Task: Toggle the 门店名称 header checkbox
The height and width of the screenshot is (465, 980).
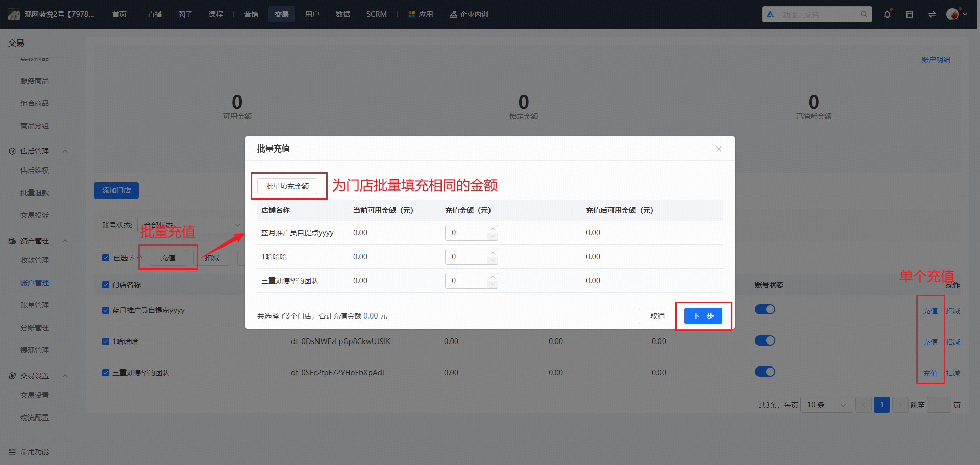Action: [x=106, y=285]
